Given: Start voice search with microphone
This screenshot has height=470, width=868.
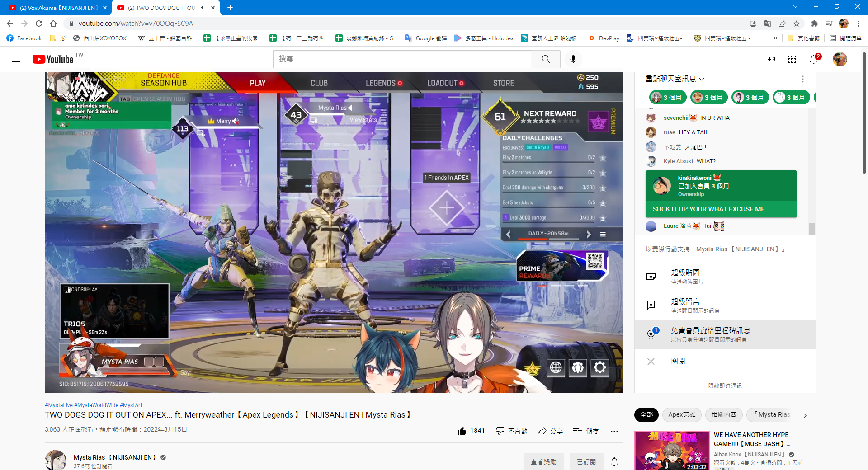Looking at the screenshot, I should click(x=573, y=59).
